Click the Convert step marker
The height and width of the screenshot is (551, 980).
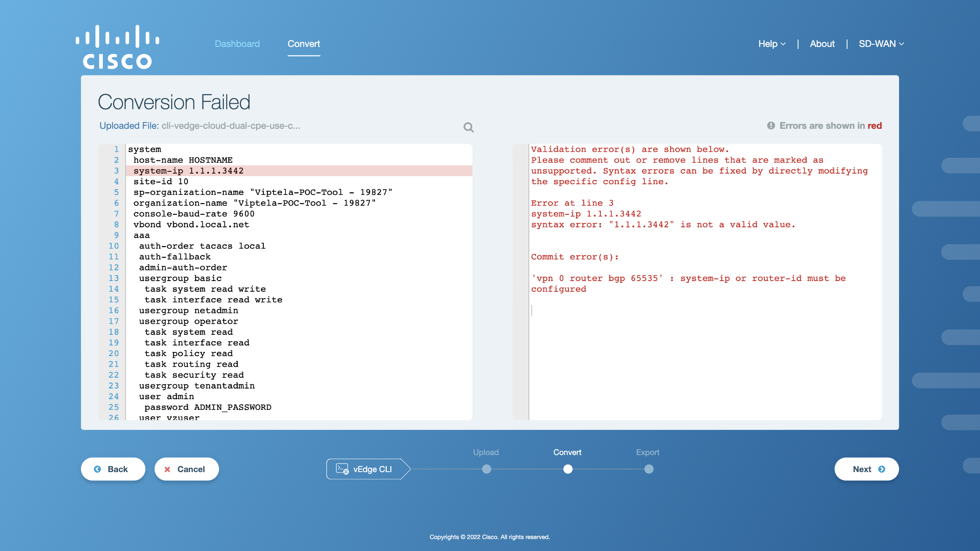568,469
